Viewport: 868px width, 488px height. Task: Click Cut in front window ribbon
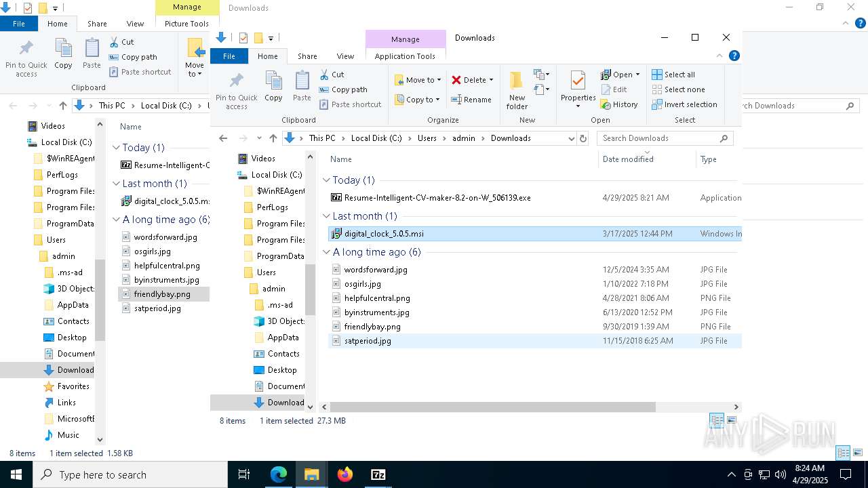[x=332, y=75]
